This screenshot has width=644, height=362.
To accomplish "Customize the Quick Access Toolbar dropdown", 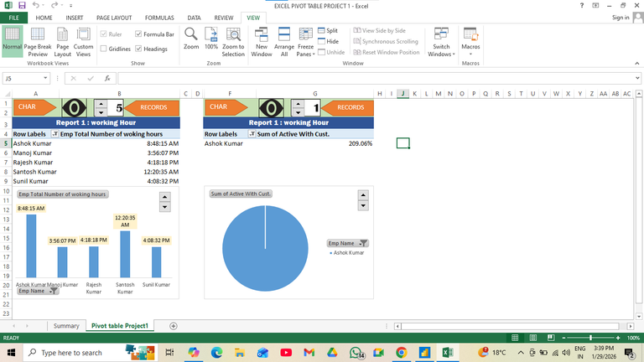I will tap(70, 6).
